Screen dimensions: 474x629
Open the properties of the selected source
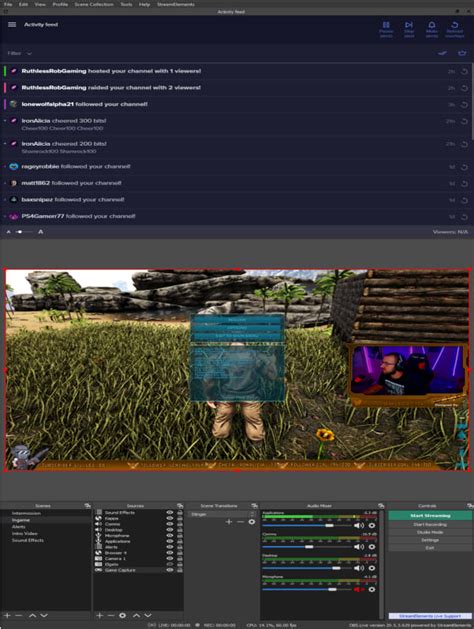(x=123, y=615)
